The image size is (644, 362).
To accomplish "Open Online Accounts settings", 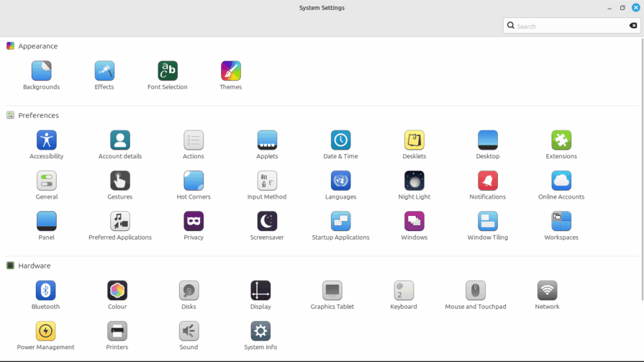I will pos(561,181).
